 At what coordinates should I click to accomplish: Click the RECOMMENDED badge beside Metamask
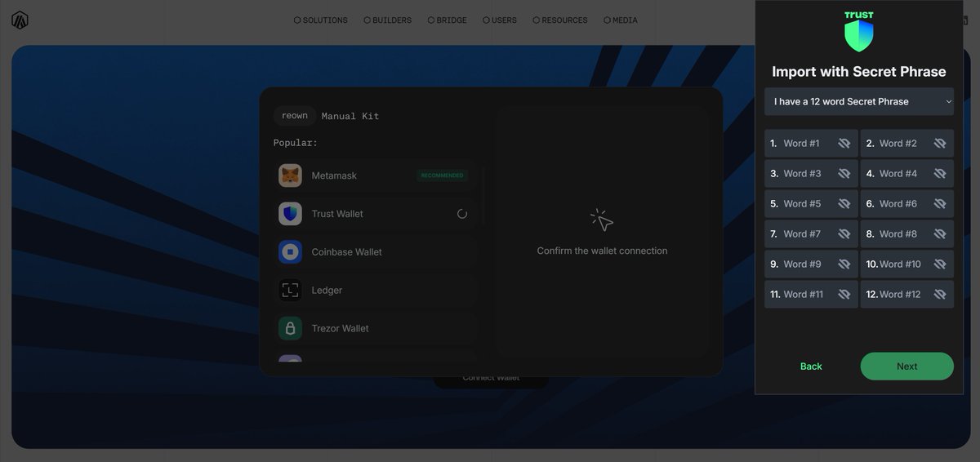coord(442,175)
